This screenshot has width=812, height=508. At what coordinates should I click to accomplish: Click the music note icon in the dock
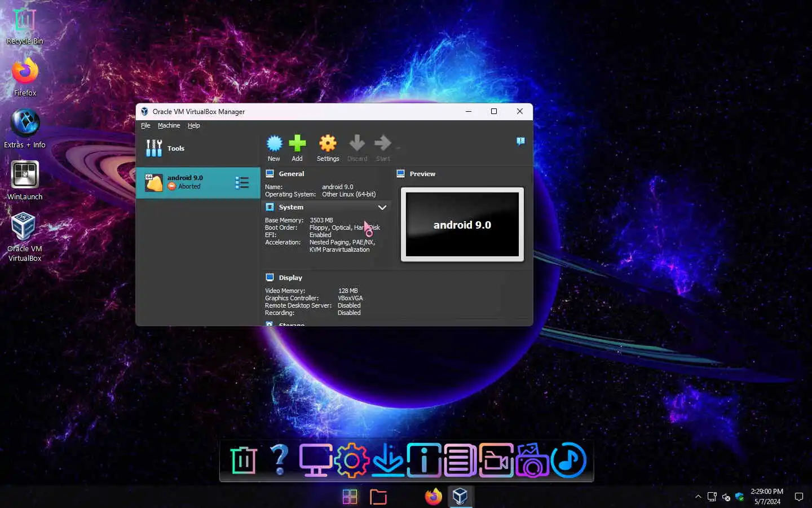568,460
